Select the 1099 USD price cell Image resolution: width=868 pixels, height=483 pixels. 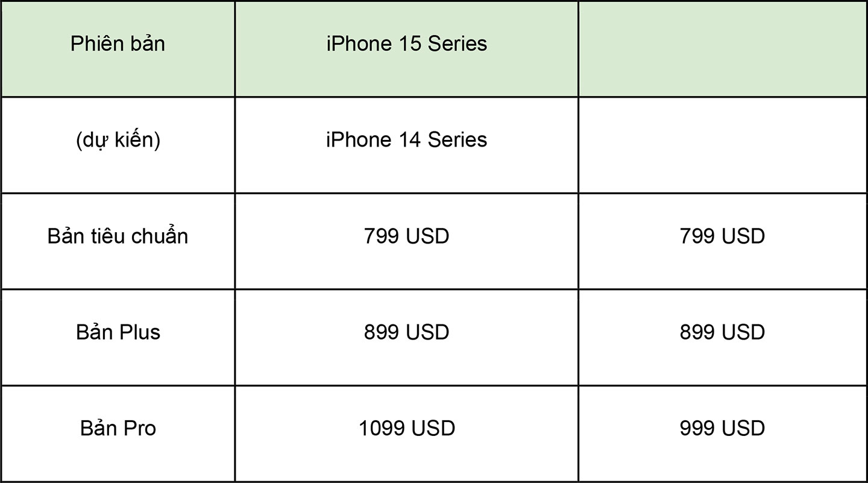click(407, 434)
